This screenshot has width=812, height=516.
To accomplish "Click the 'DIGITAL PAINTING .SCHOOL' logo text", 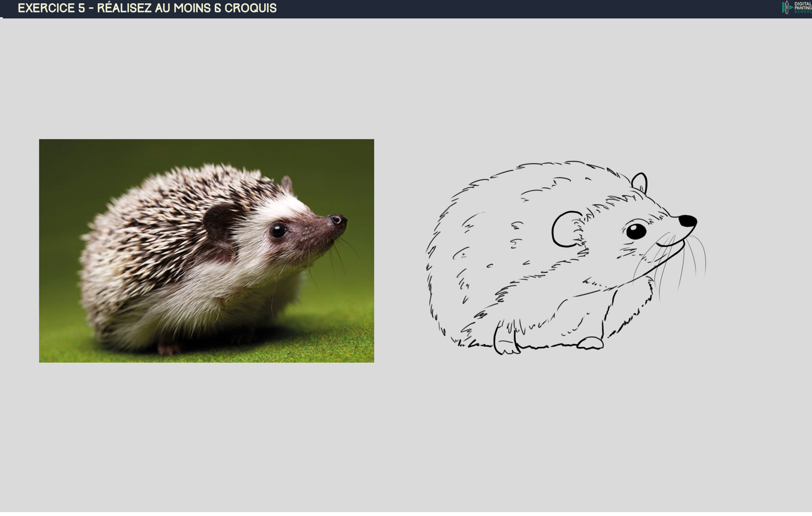I will 803,7.
